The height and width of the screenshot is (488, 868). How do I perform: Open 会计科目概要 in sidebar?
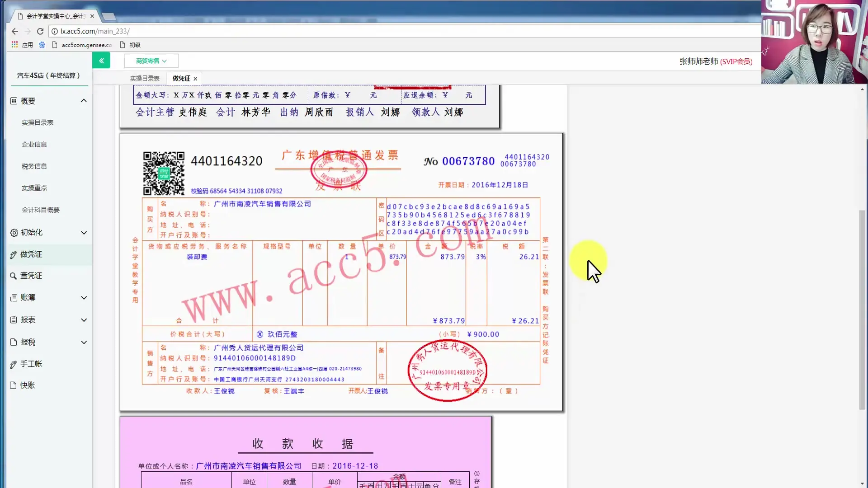(41, 210)
